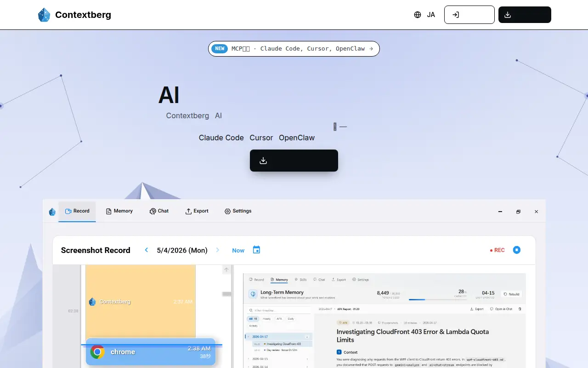This screenshot has height=368, width=588.
Task: Open the Memory tab in the main app bar
Action: (x=119, y=211)
